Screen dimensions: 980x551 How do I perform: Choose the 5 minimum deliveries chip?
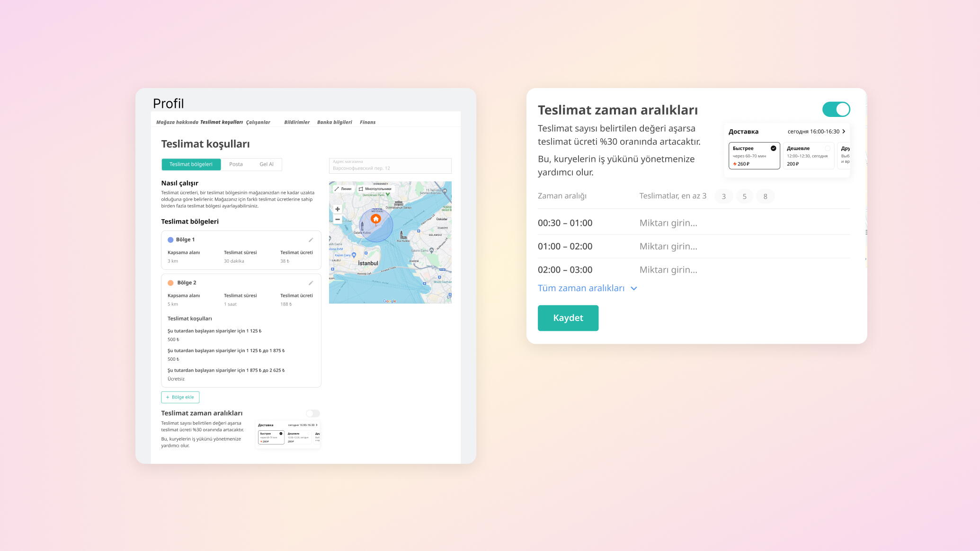[744, 196]
